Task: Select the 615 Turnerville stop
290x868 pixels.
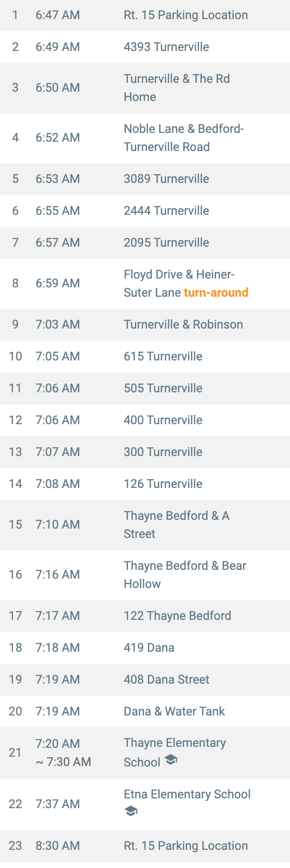Action: click(x=145, y=357)
